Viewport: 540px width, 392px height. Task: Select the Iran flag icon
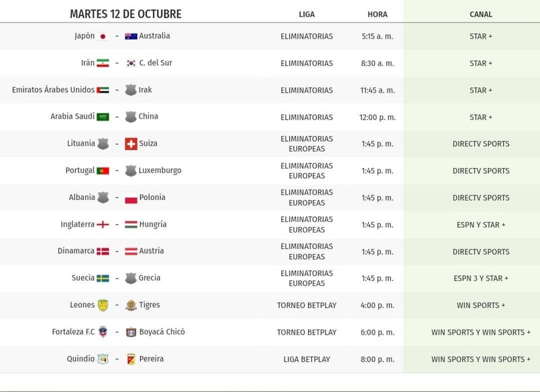point(103,63)
